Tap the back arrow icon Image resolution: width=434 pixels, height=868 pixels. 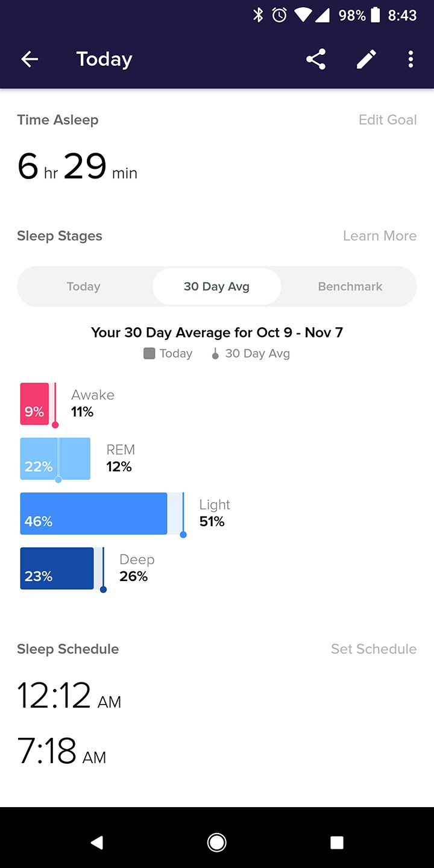(x=30, y=59)
